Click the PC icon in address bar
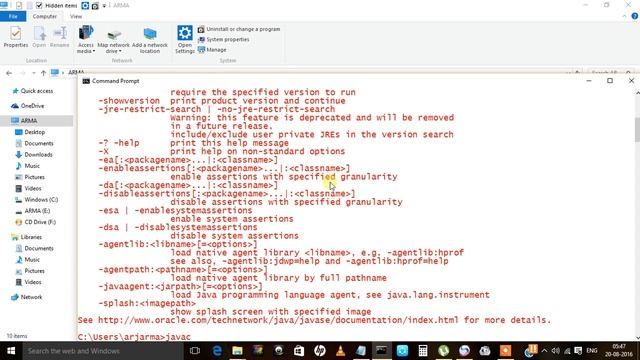Screen dimensions: 640x360 tap(55, 73)
